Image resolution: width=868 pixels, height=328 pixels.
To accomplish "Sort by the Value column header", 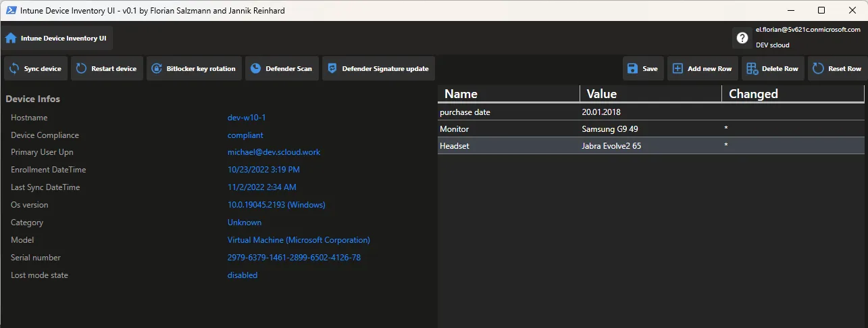I will 650,94.
